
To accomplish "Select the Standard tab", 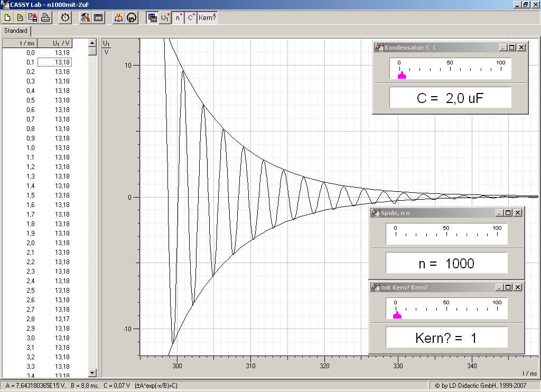I will pyautogui.click(x=15, y=31).
